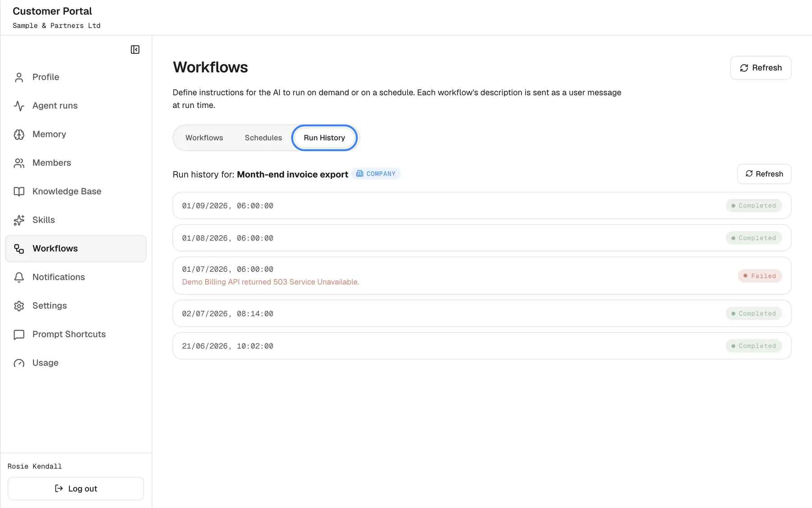Click the Customer Portal heading

click(52, 11)
